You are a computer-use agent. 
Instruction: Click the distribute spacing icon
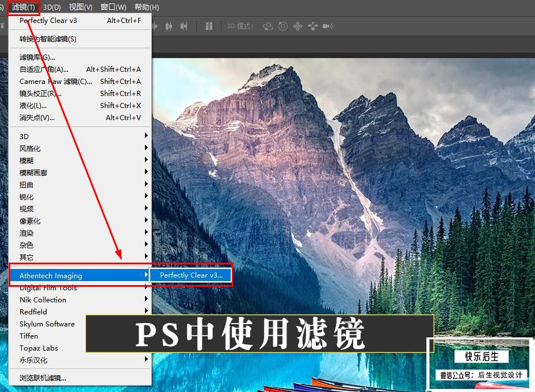coord(209,26)
